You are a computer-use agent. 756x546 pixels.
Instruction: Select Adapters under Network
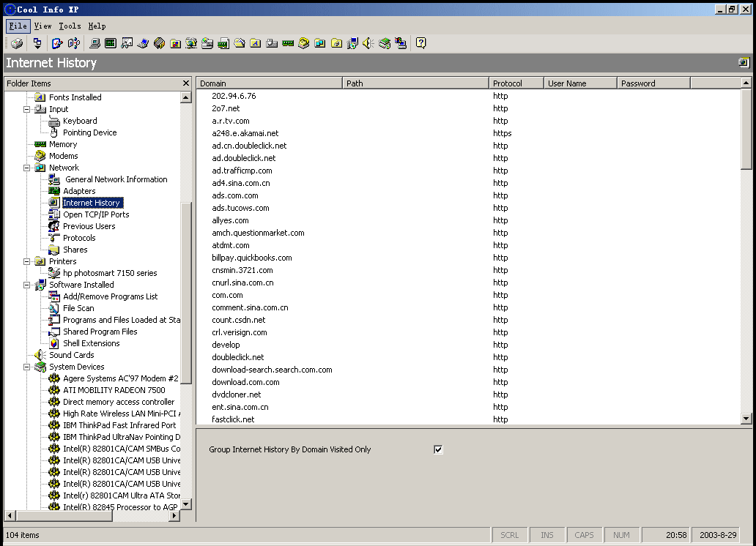click(79, 191)
